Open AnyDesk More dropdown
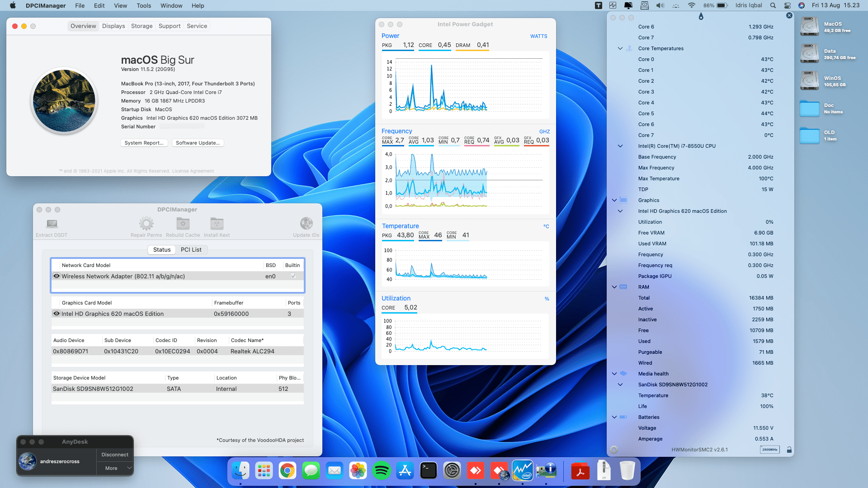The image size is (868, 488). tap(115, 468)
